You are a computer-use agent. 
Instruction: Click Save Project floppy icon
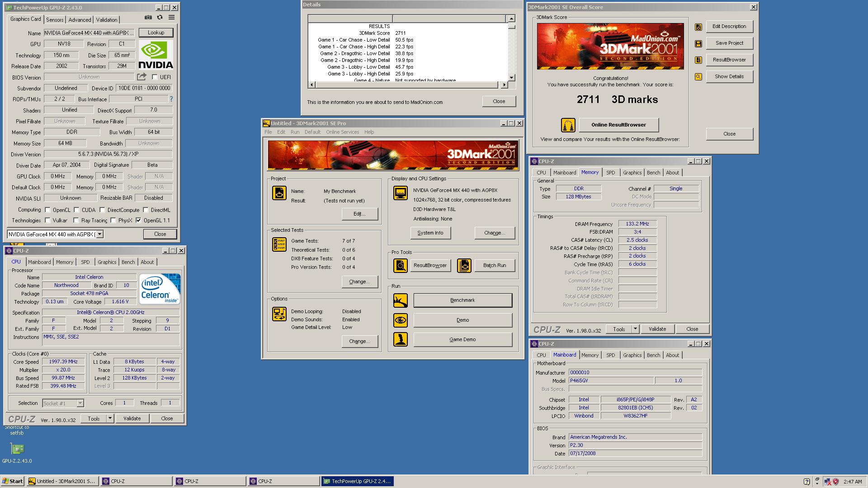pyautogui.click(x=698, y=44)
